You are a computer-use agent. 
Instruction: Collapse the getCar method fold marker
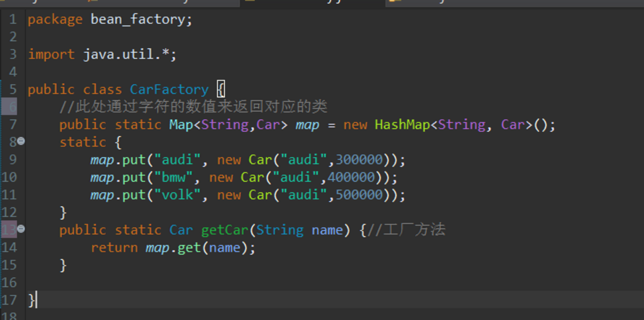21,229
